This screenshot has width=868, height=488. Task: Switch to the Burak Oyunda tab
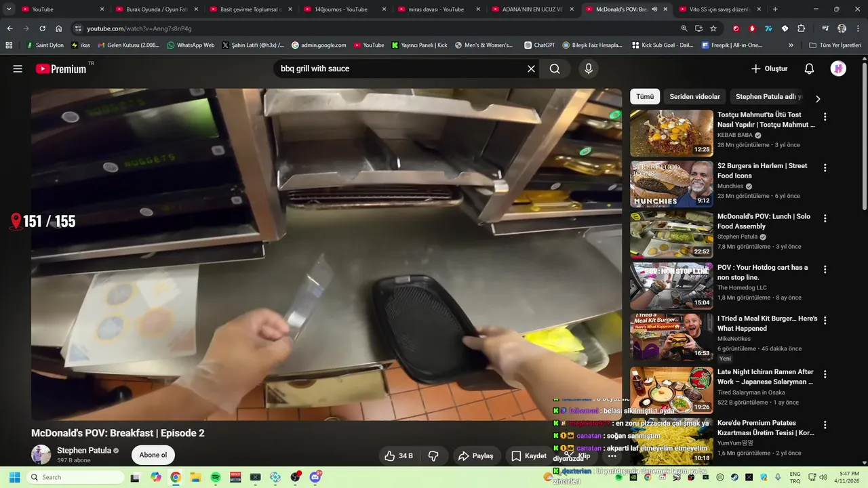pyautogui.click(x=157, y=9)
